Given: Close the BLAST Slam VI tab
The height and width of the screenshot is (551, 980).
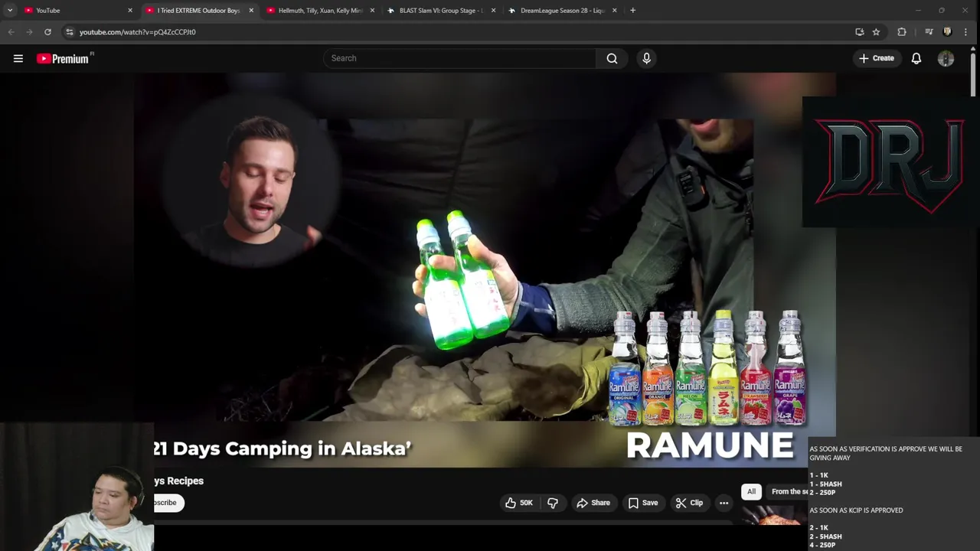Looking at the screenshot, I should [493, 11].
